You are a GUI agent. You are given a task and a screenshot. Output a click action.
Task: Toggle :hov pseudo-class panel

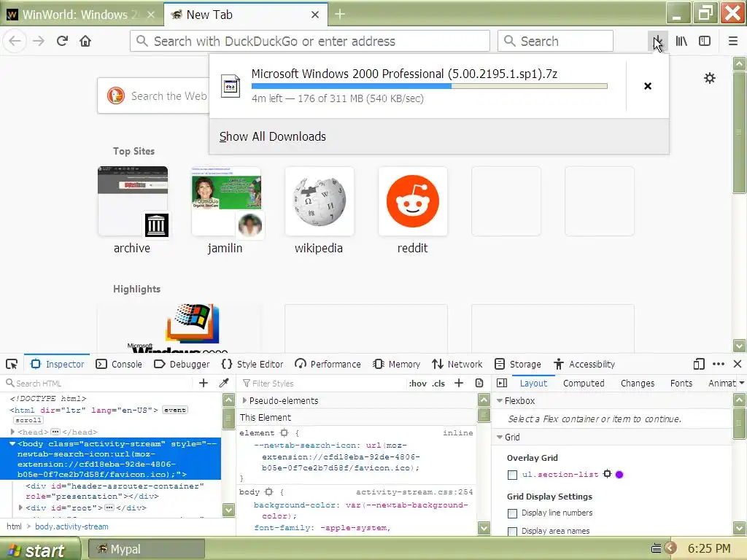coord(418,384)
